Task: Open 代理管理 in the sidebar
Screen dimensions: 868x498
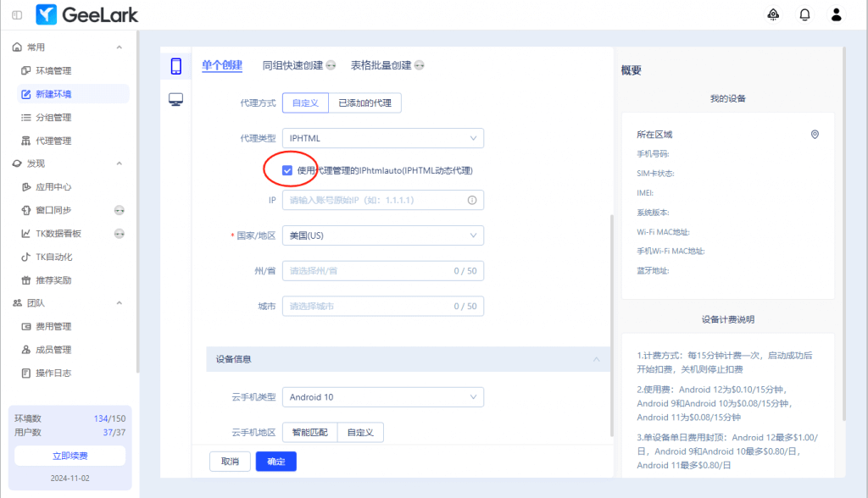Action: click(53, 141)
